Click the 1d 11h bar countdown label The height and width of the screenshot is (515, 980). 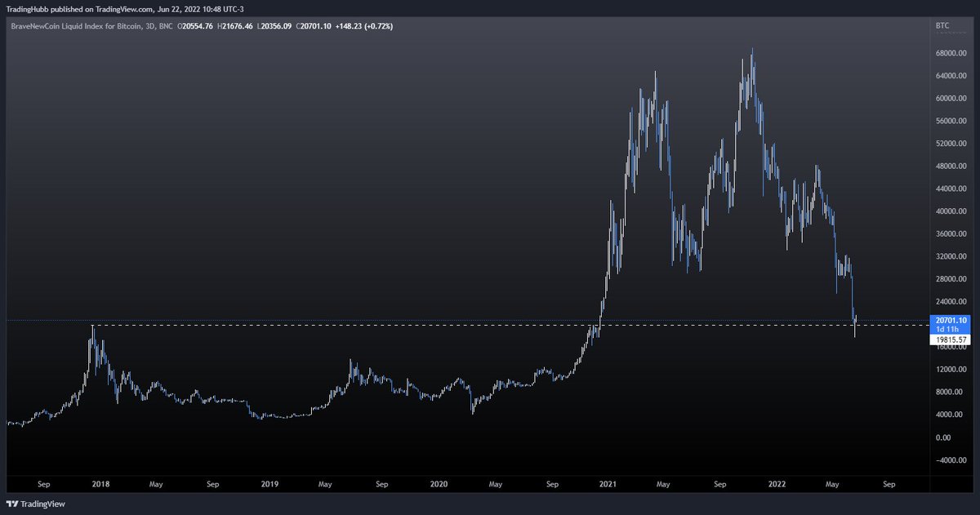click(x=949, y=329)
